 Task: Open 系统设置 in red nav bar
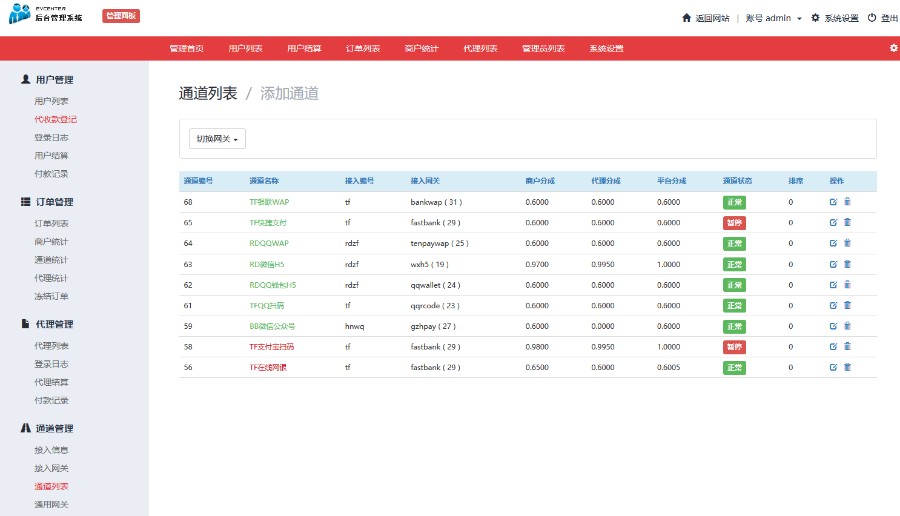(606, 48)
